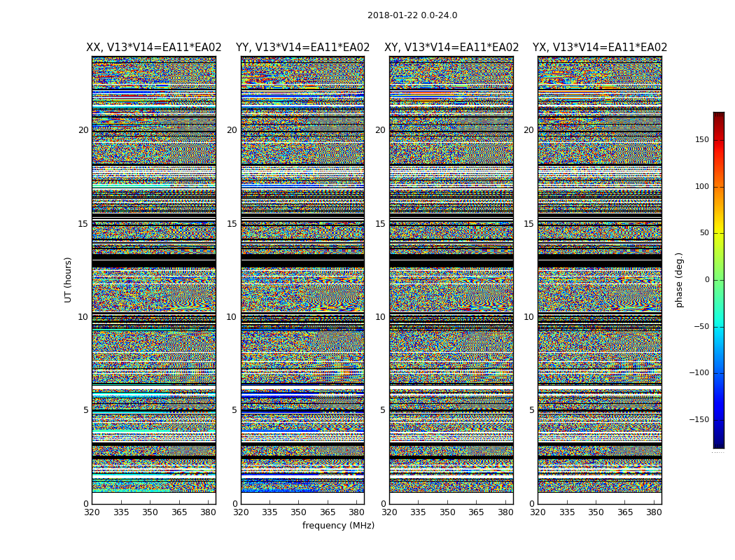Click the YY, V13*V14=EA11*EA02 panel title
The height and width of the screenshot is (560, 735).
(303, 48)
